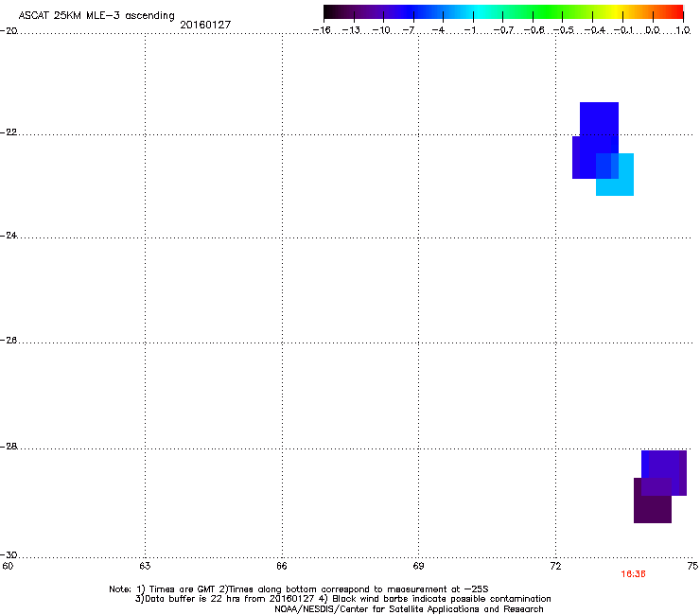
Task: Click the color bar label '-7'
Action: 409,30
